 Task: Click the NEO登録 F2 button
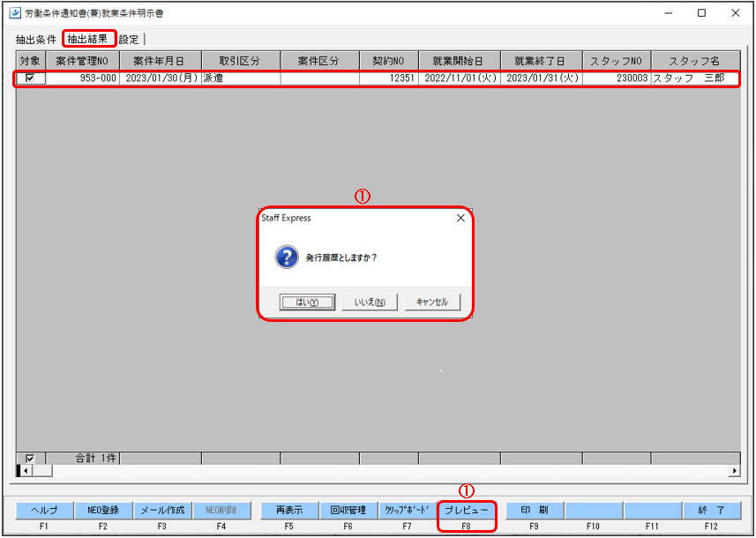[x=103, y=510]
